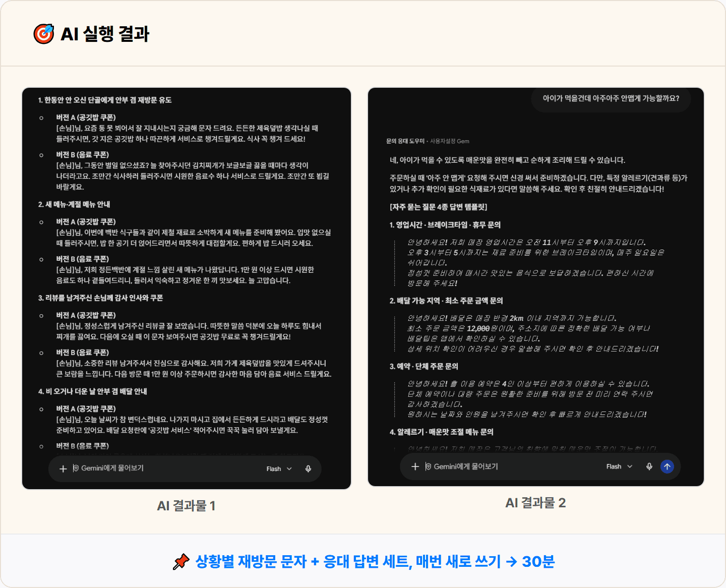Click the '문의 응대 도우미' Gem name label
Image resolution: width=726 pixels, height=588 pixels.
point(405,141)
